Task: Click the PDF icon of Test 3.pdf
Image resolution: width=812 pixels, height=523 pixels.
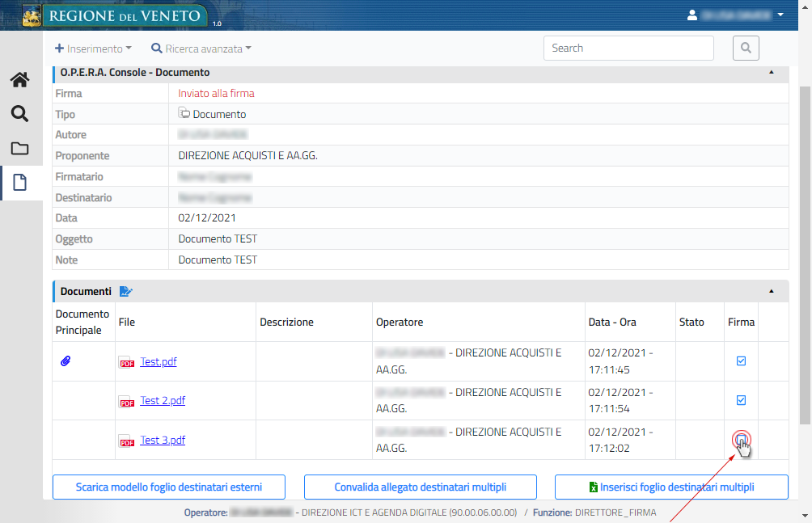Action: click(x=127, y=441)
